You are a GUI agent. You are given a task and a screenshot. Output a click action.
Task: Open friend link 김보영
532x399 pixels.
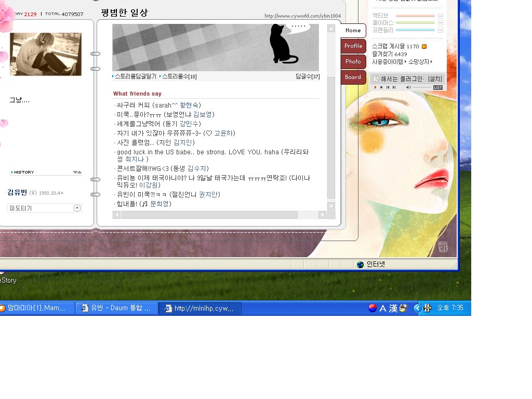click(x=203, y=114)
